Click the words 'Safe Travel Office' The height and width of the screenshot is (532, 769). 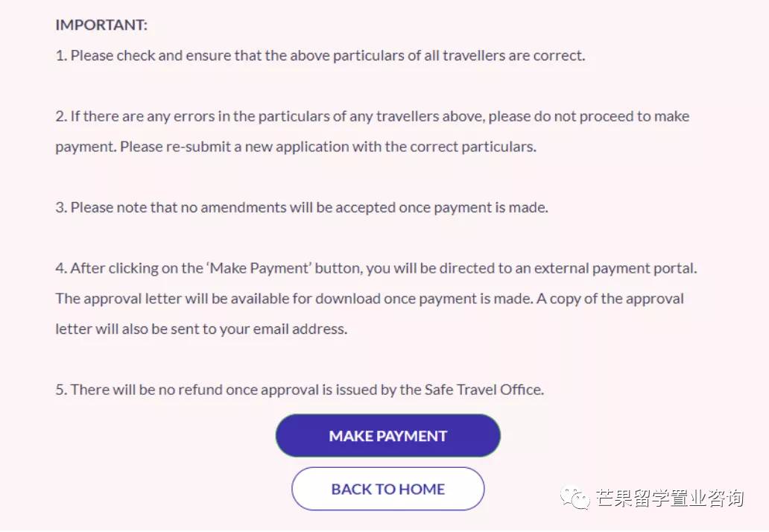[482, 390]
